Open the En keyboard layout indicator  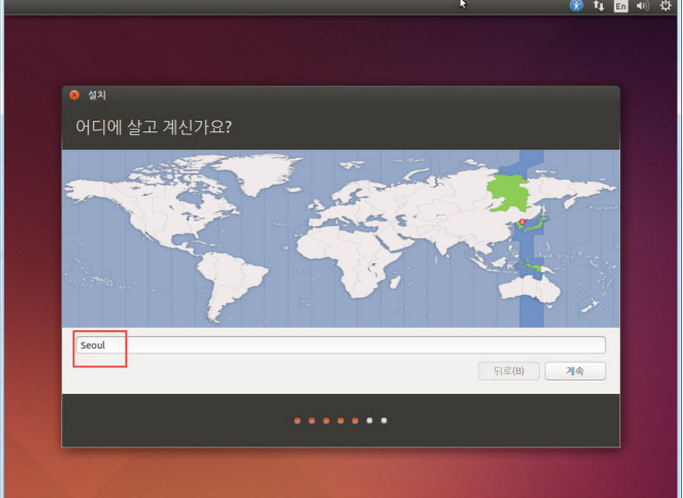tap(621, 6)
